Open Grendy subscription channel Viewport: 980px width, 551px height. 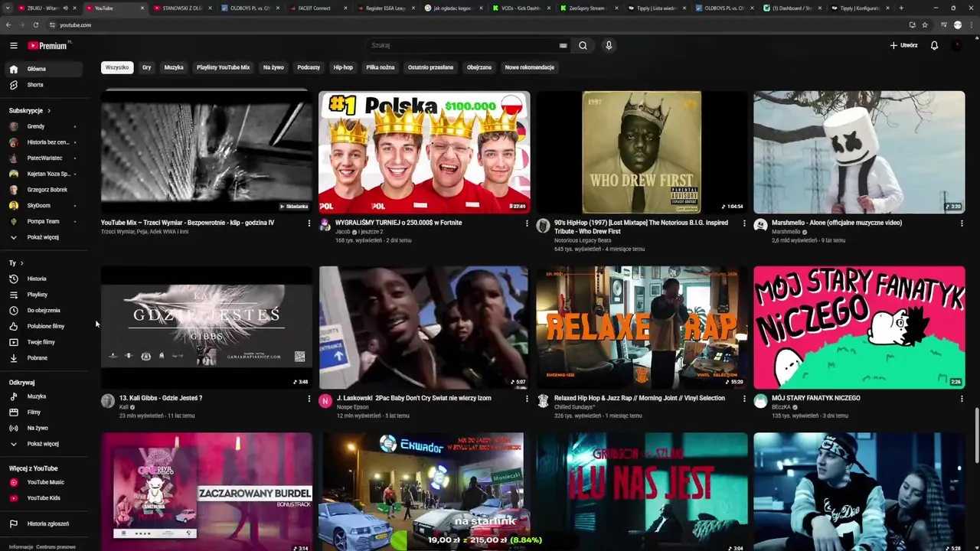43,126
